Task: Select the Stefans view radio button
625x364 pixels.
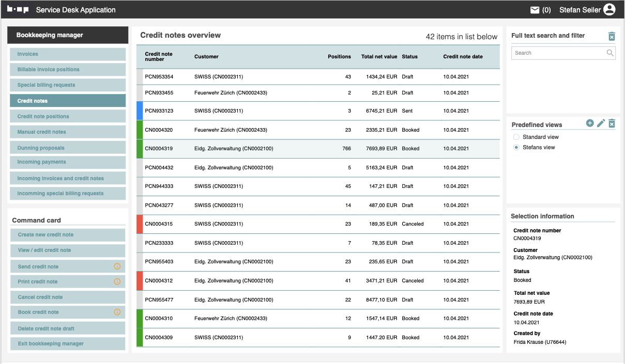Action: coord(516,148)
